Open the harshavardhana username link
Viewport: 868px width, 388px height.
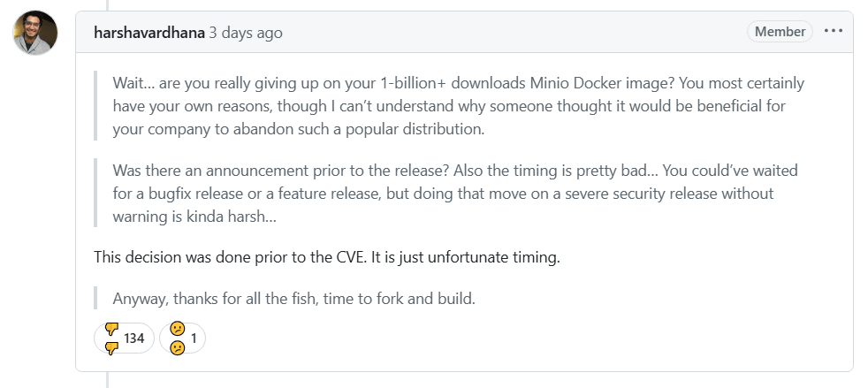click(x=148, y=33)
